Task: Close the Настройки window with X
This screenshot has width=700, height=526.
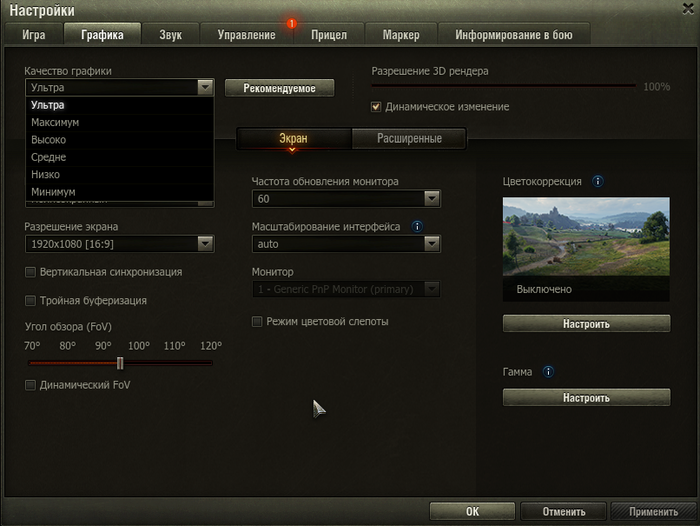Action: coord(688,8)
